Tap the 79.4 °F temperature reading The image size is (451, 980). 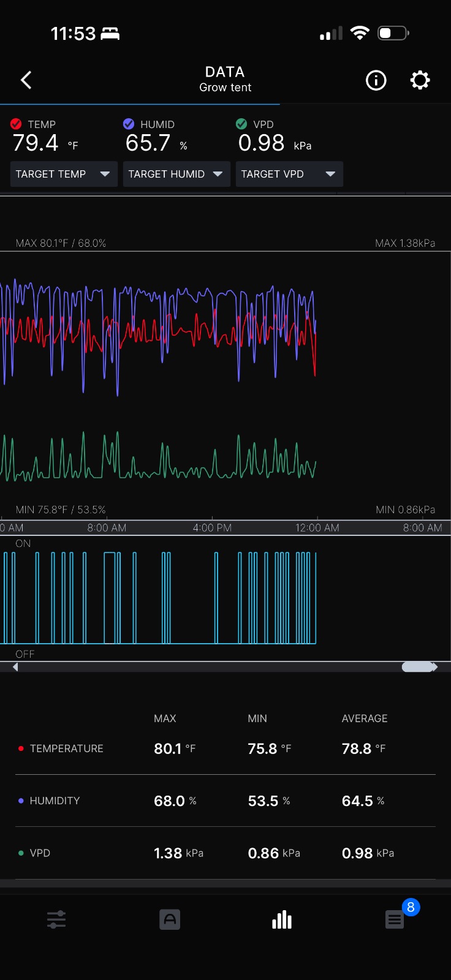tap(45, 143)
